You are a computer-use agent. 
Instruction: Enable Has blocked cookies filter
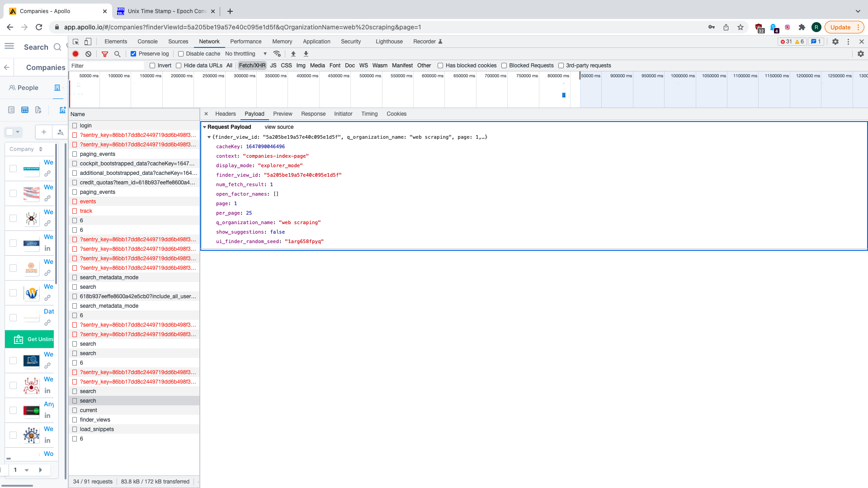pos(440,66)
